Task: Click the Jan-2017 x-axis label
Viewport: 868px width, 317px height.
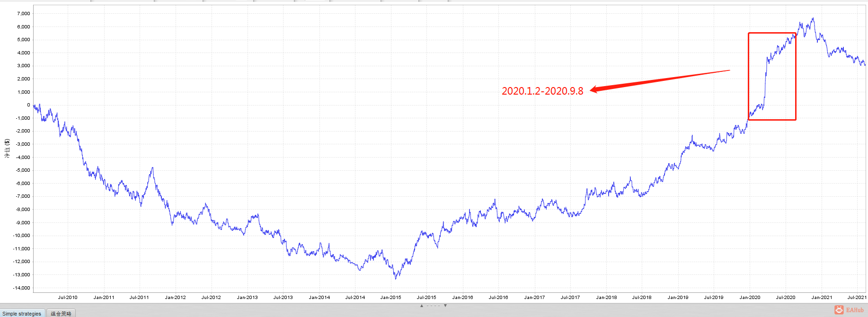Action: (534, 298)
